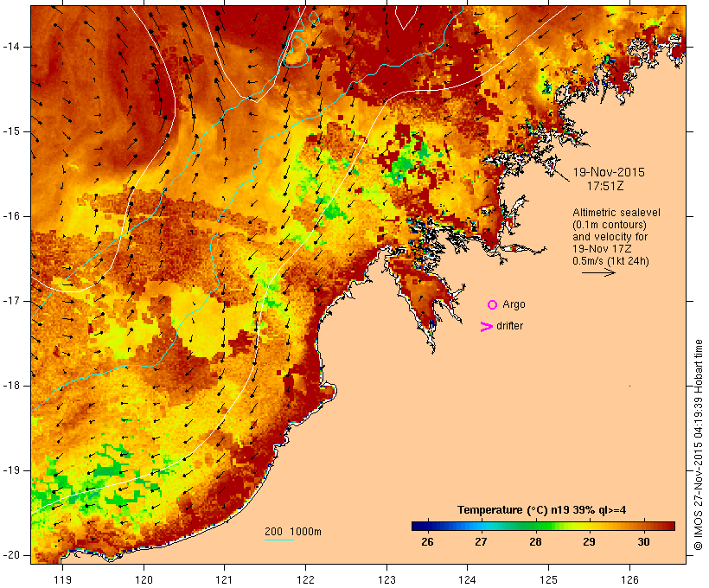The height and width of the screenshot is (588, 709).
Task: Click the cyan 200m depth contour legend line
Action: click(279, 540)
